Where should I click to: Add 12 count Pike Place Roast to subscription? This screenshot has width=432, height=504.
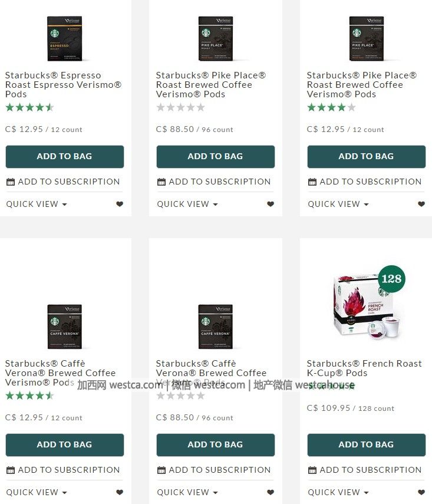365,182
